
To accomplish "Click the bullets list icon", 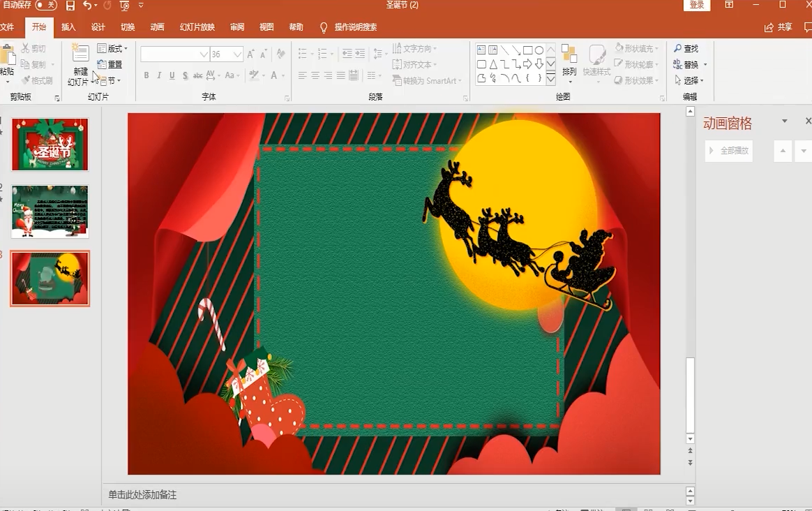I will (x=303, y=53).
